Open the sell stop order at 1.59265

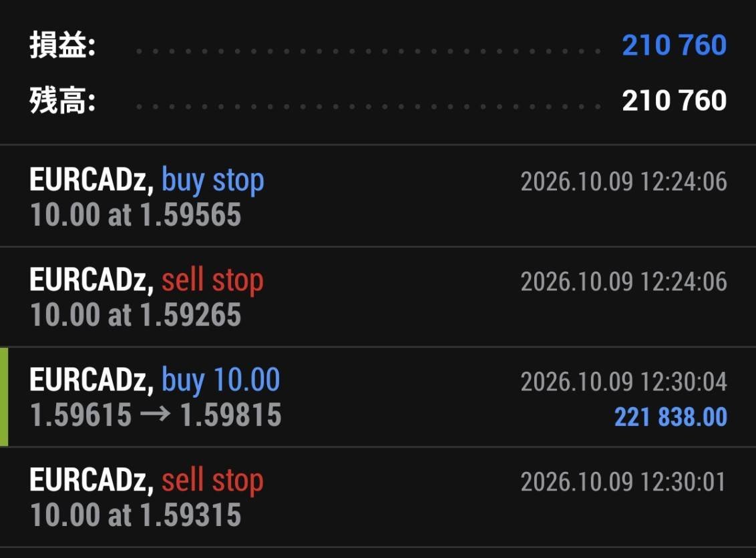point(378,297)
